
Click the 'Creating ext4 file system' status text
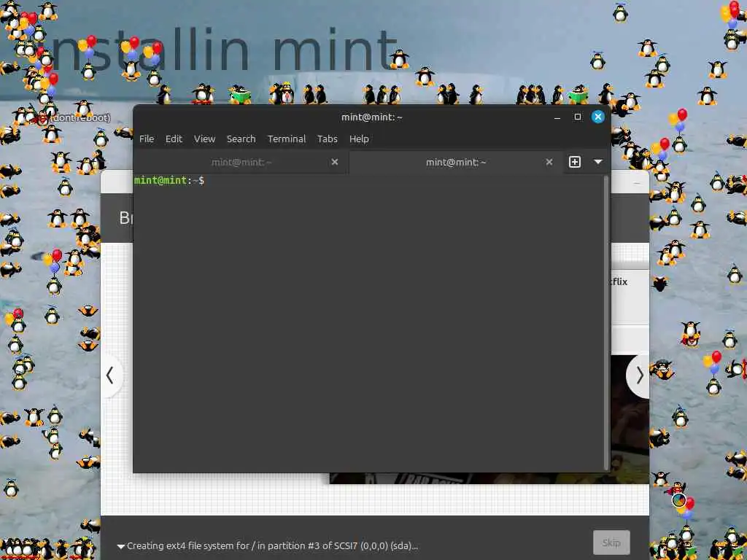272,545
